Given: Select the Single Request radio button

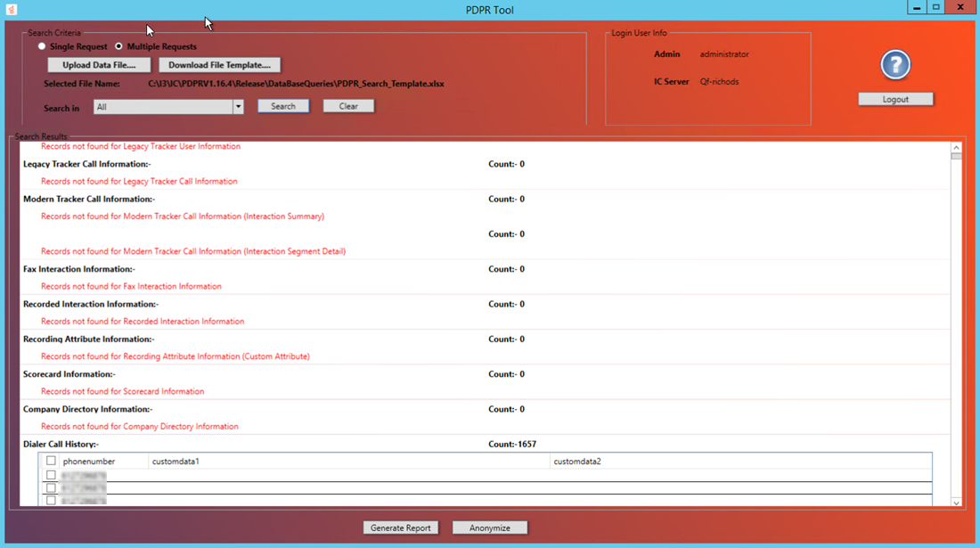Looking at the screenshot, I should tap(42, 46).
